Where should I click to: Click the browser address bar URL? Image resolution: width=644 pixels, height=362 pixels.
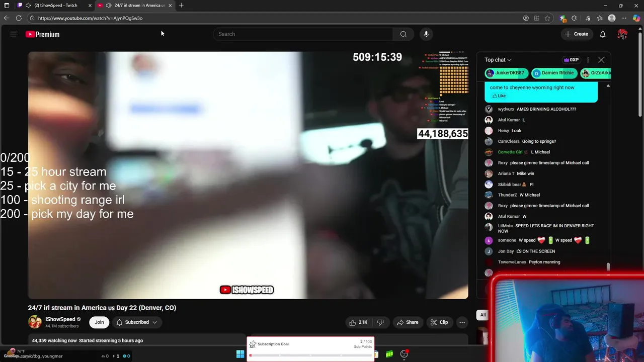91,18
